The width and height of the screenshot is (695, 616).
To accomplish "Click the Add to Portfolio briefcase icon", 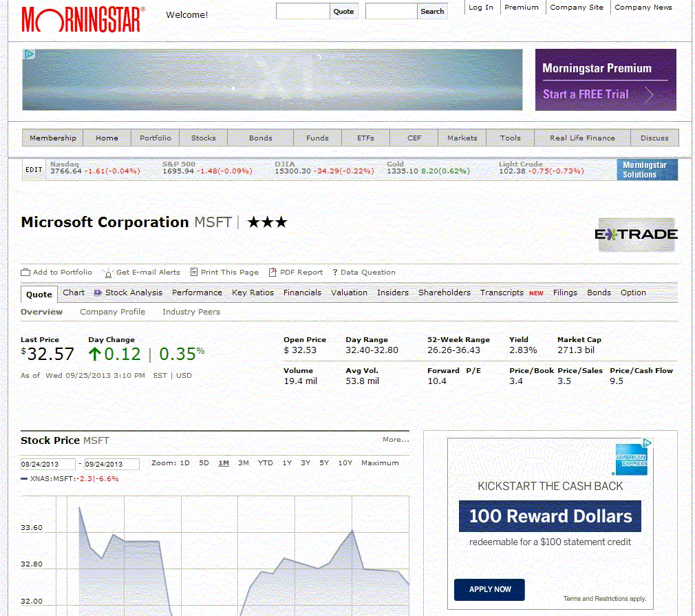I will pos(25,273).
